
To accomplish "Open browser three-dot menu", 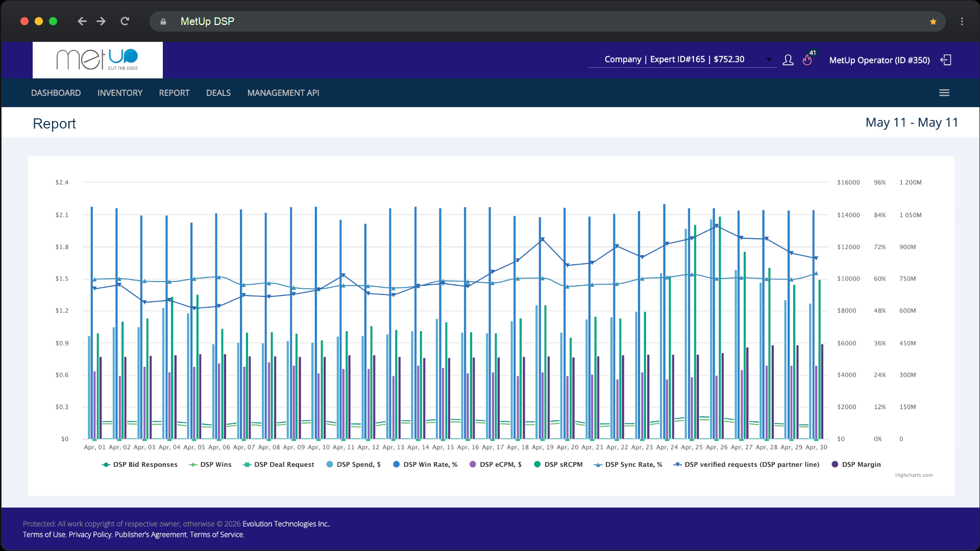I will pyautogui.click(x=962, y=21).
